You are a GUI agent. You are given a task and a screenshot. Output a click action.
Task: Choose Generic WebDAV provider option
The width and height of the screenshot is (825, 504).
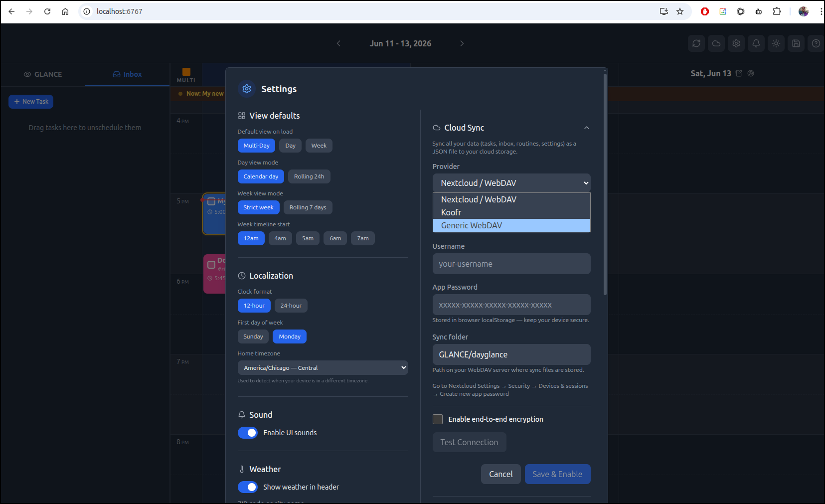[511, 225]
